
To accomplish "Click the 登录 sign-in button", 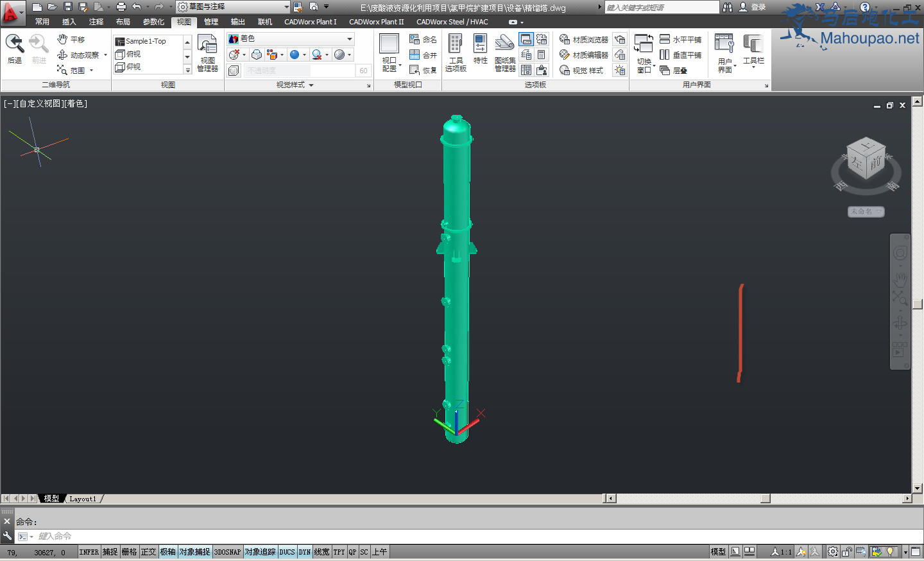I will [x=752, y=7].
